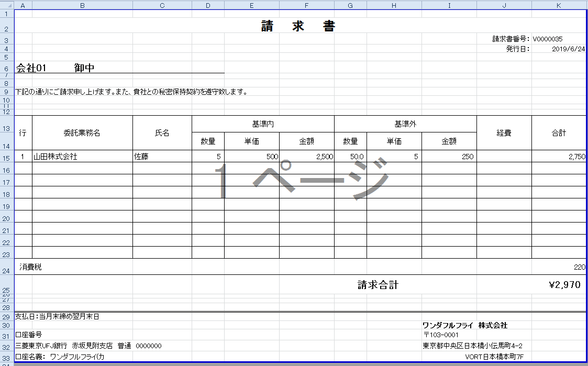This screenshot has width=588, height=366.
Task: Select column G header
Action: coord(350,5)
